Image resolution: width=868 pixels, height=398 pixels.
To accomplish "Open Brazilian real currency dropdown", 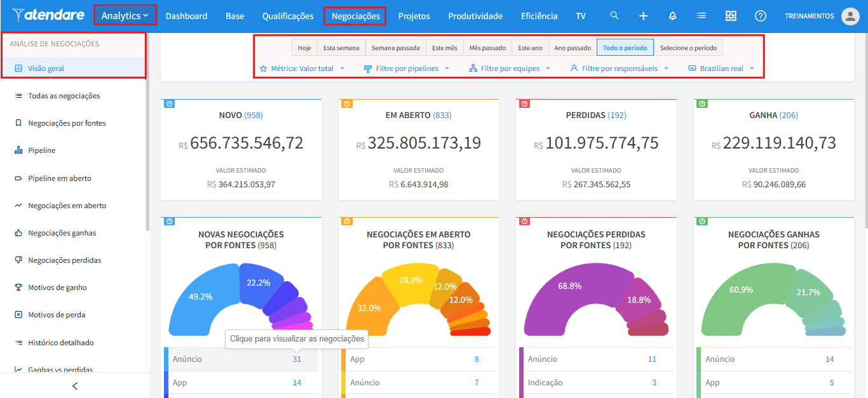I will click(x=722, y=68).
